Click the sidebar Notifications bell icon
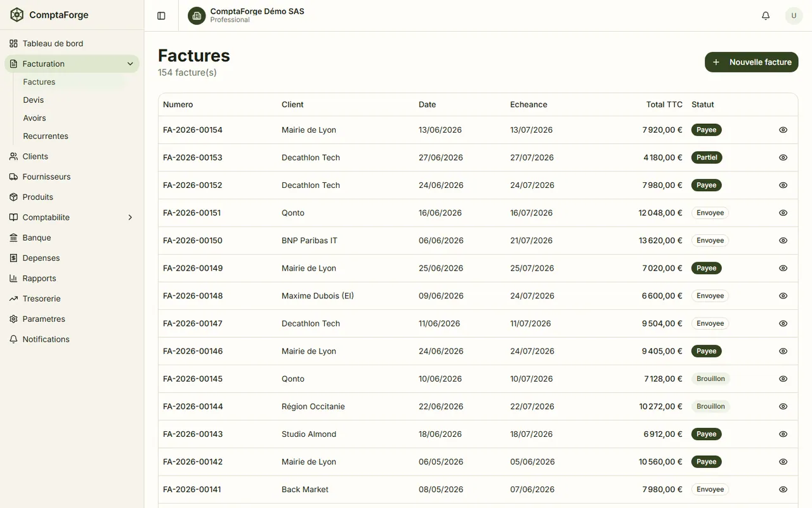 coord(13,339)
